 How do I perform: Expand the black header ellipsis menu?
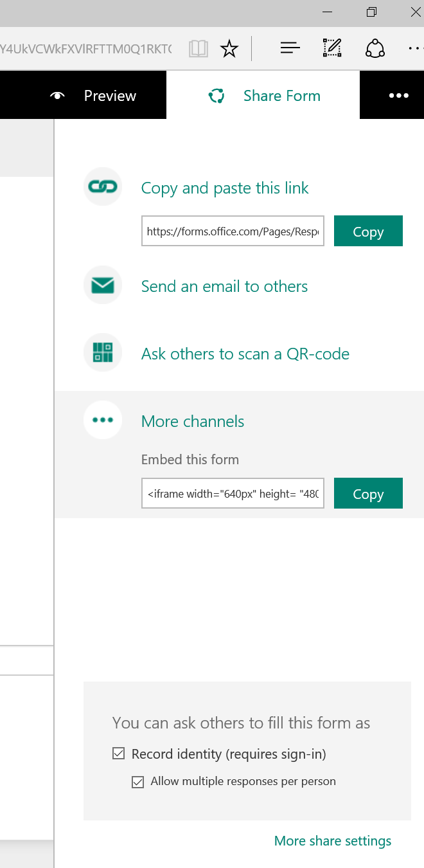[398, 96]
